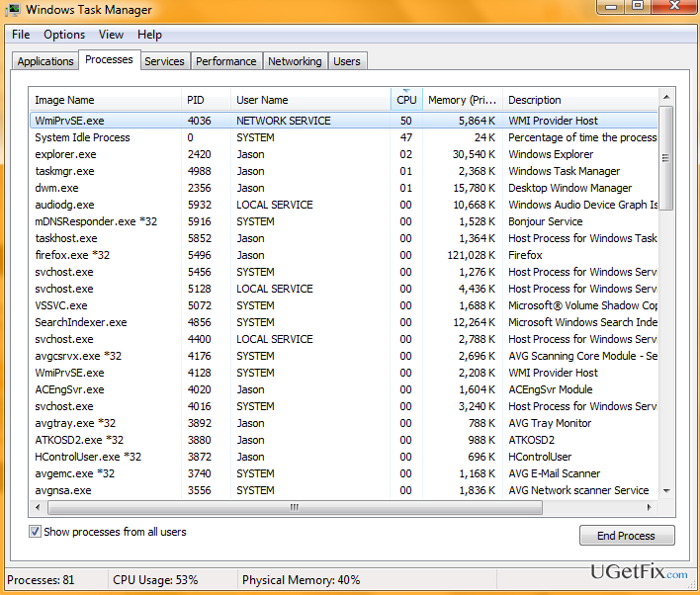Select svchost.exe with PID 5128
700x595 pixels.
coord(344,289)
